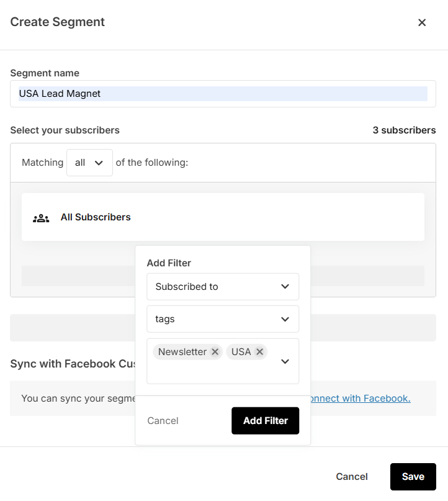Click the USA tag label text
Viewport: 448px width, 501px height.
(x=241, y=352)
